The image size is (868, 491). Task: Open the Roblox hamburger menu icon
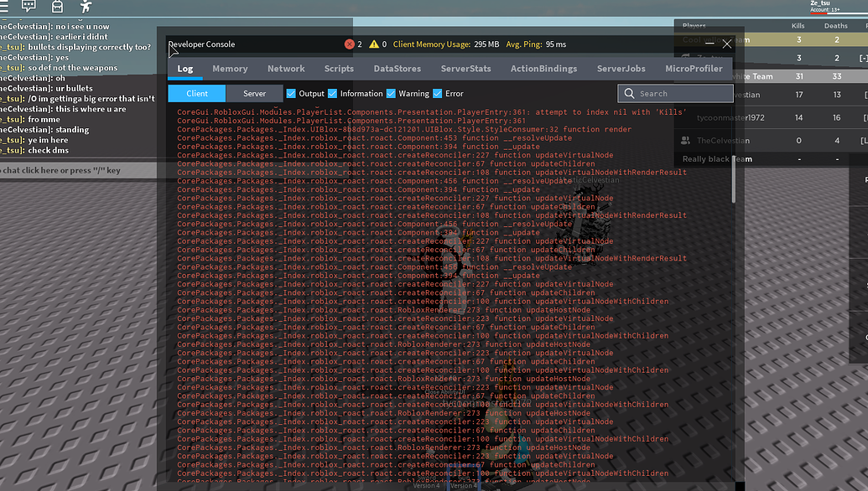click(x=4, y=6)
